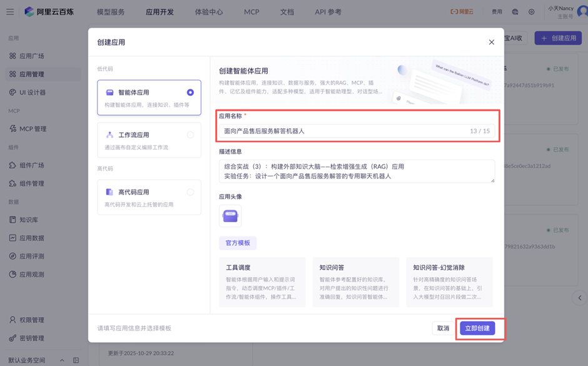Open 应用评测 in the sidebar
Image resolution: width=588 pixels, height=366 pixels.
click(43, 256)
